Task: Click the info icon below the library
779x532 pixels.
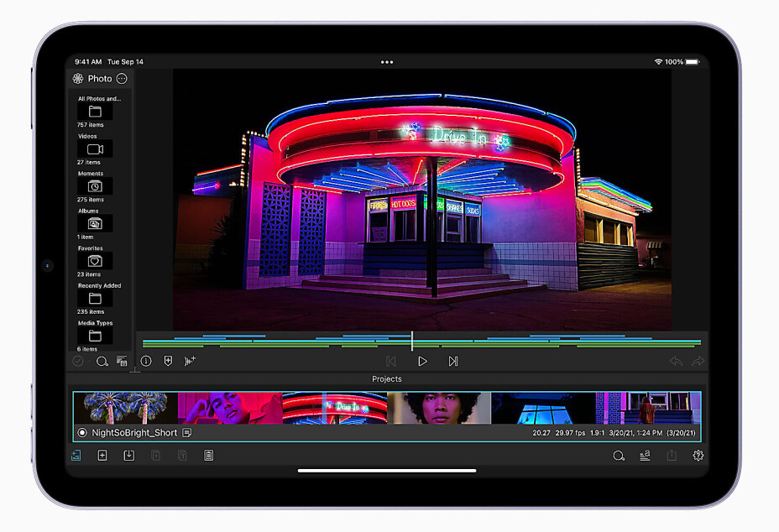Action: click(146, 361)
